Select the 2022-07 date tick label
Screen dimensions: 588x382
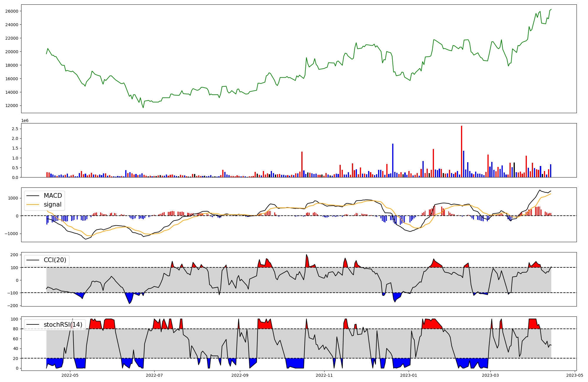point(154,375)
